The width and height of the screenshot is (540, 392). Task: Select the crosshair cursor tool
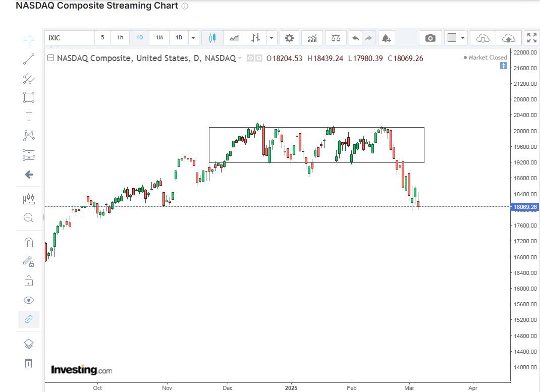[x=29, y=40]
